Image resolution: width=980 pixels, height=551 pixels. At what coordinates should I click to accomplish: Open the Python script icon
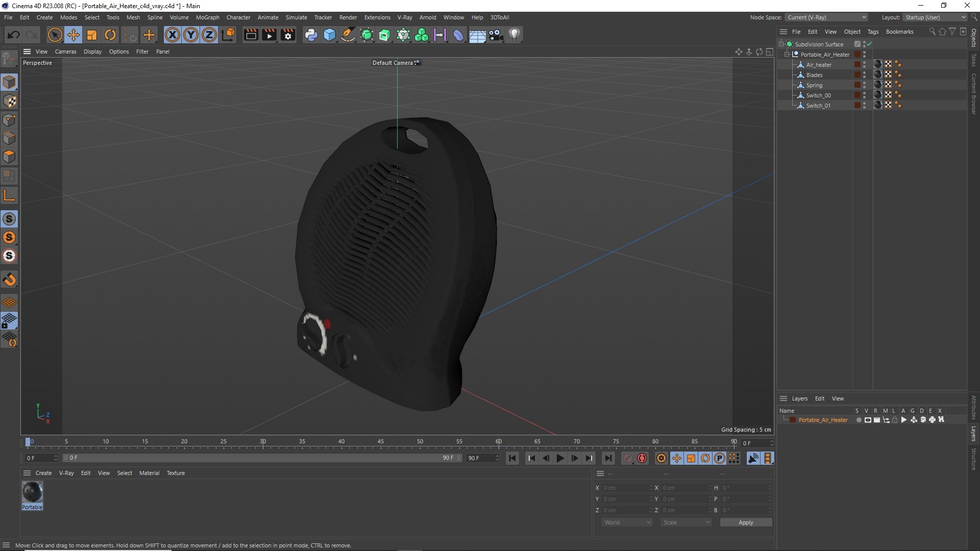tap(311, 35)
